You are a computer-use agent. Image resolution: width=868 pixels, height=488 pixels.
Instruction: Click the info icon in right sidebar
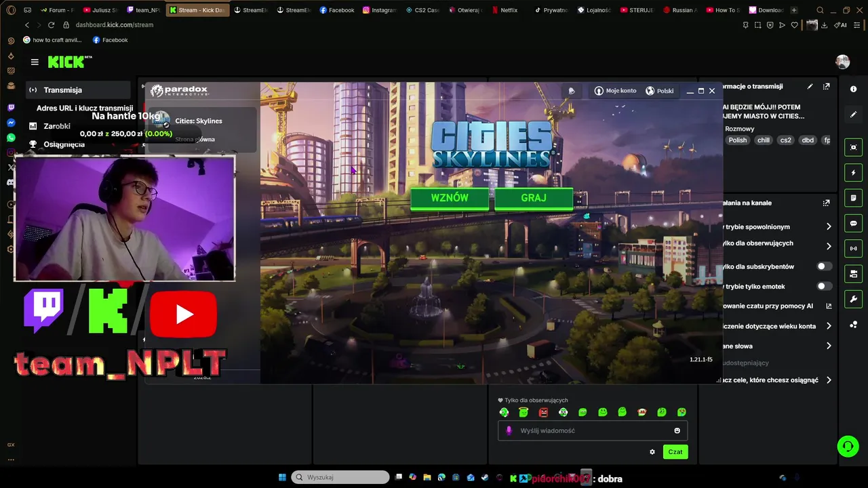click(853, 89)
